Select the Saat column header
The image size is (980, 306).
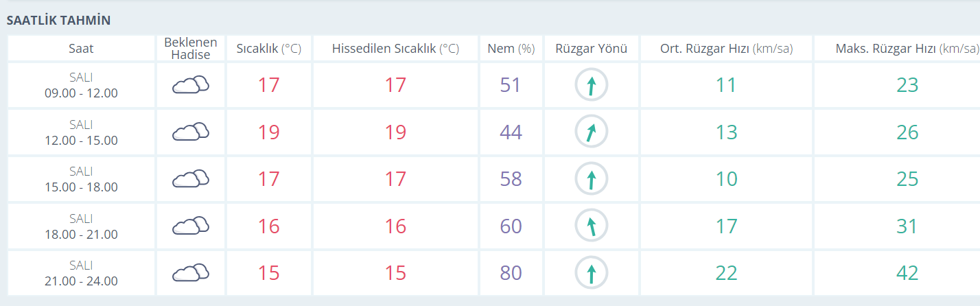tap(81, 48)
